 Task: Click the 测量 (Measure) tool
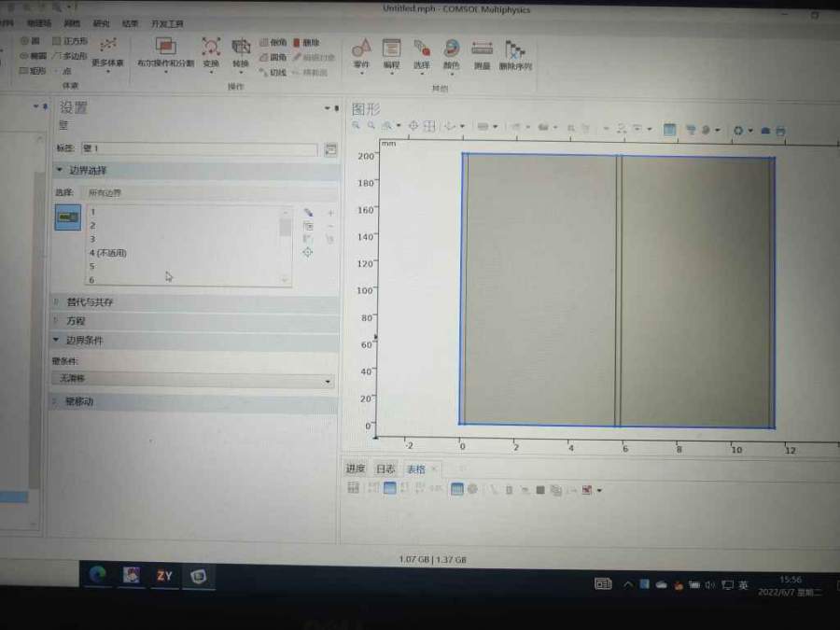point(483,53)
